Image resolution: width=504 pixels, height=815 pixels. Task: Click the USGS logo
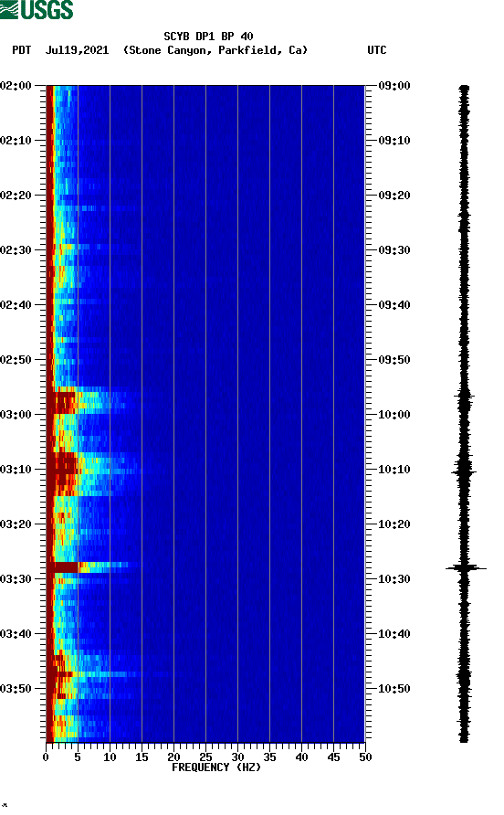[37, 9]
